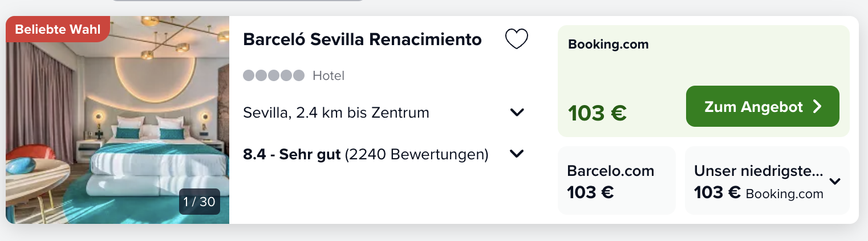Click the 8.4 - Sehr gut rating

pos(292,154)
